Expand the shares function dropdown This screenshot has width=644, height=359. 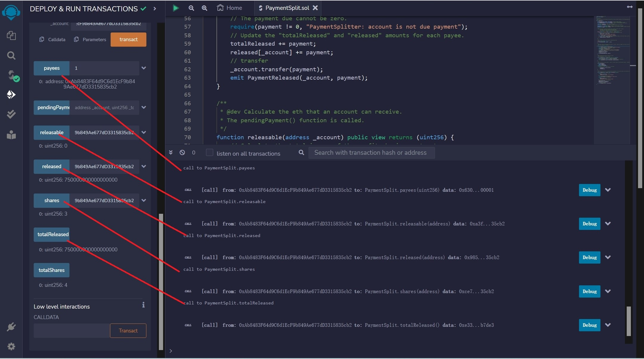coord(144,200)
